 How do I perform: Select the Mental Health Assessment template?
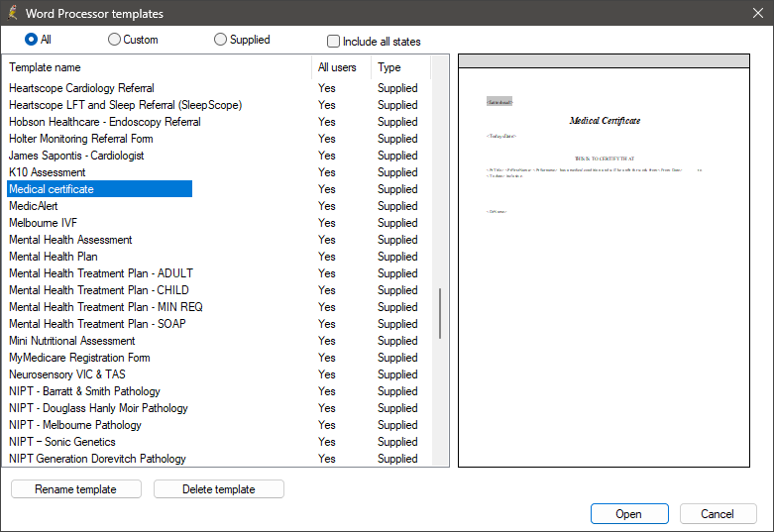(70, 240)
